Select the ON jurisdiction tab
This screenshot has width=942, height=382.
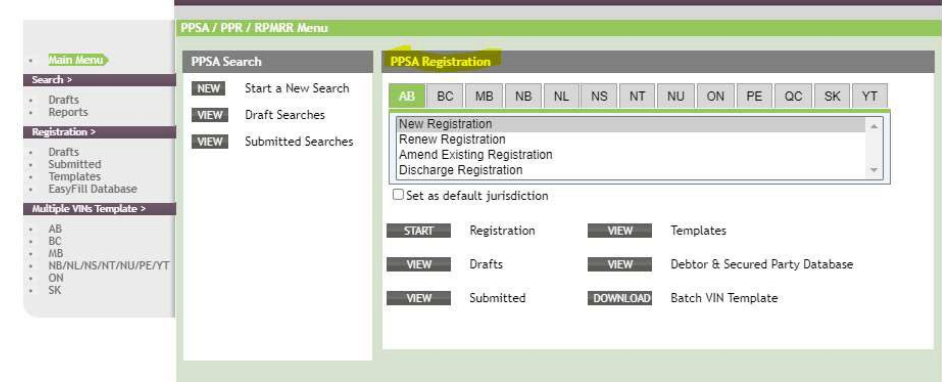716,96
